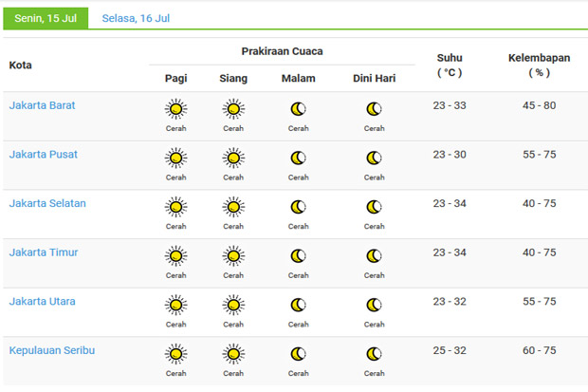
Task: Click Kepulauan Seribu Siang sun icon
Action: pos(233,354)
